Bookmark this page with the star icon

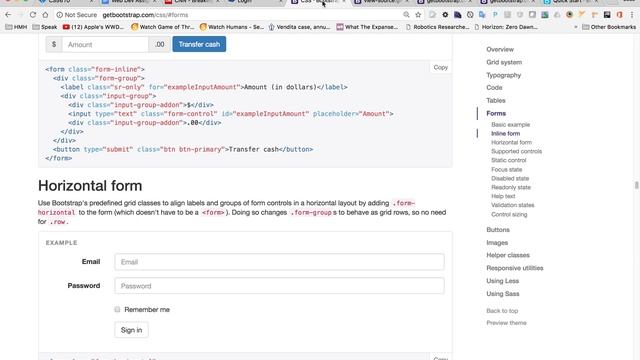tap(418, 15)
